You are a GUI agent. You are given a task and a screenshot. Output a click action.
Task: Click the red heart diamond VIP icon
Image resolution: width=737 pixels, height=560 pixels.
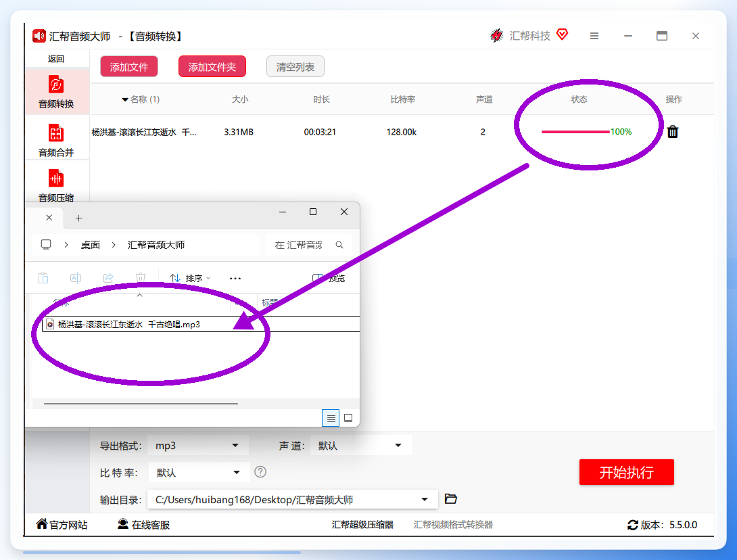coord(562,34)
